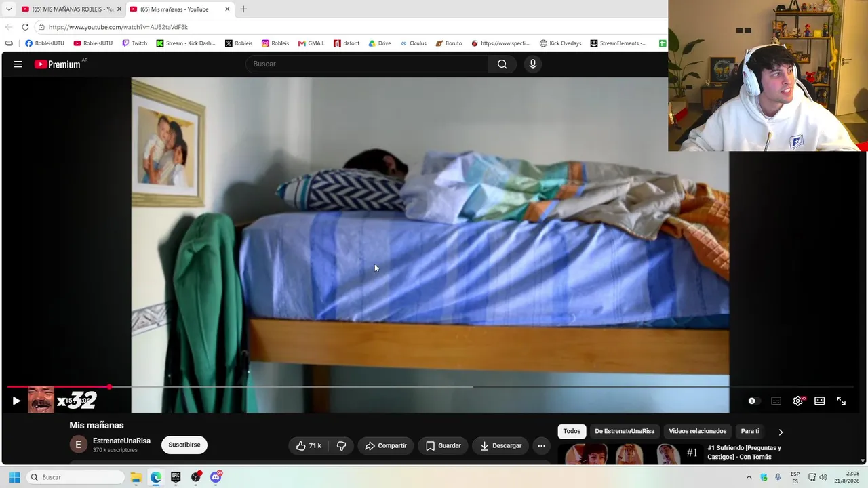
Task: Launch Epic Games from the taskbar
Action: pos(176,477)
